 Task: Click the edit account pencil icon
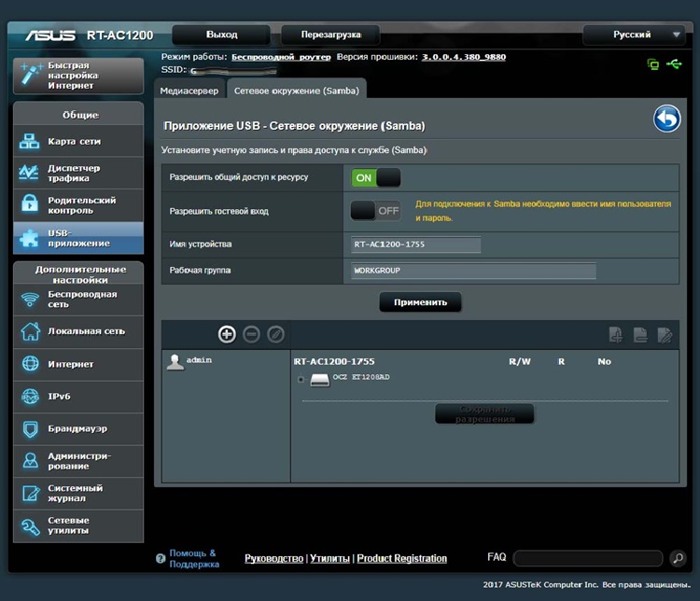point(275,334)
